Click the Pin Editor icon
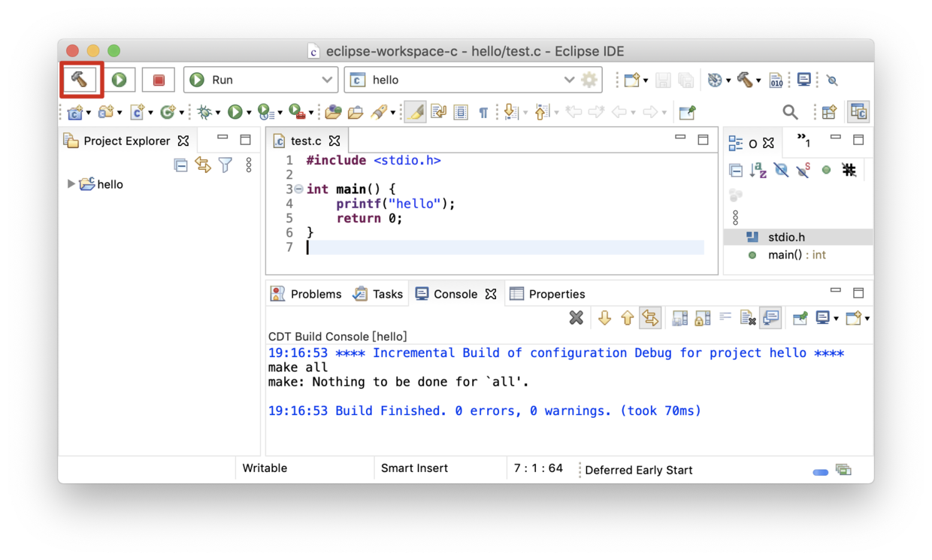Image resolution: width=932 pixels, height=560 pixels. pos(687,112)
